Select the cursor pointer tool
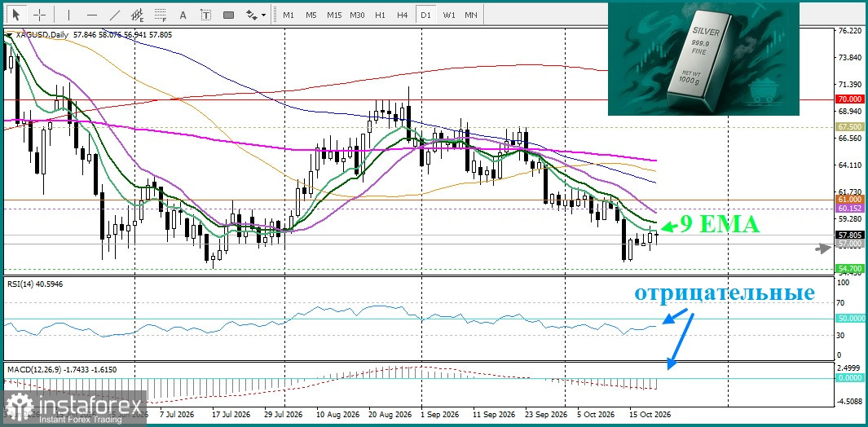 (x=16, y=15)
